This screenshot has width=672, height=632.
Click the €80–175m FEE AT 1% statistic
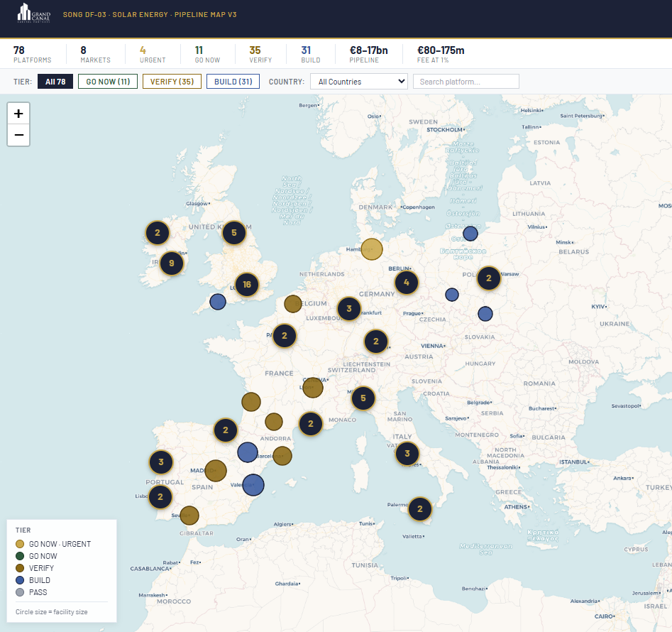(x=441, y=55)
